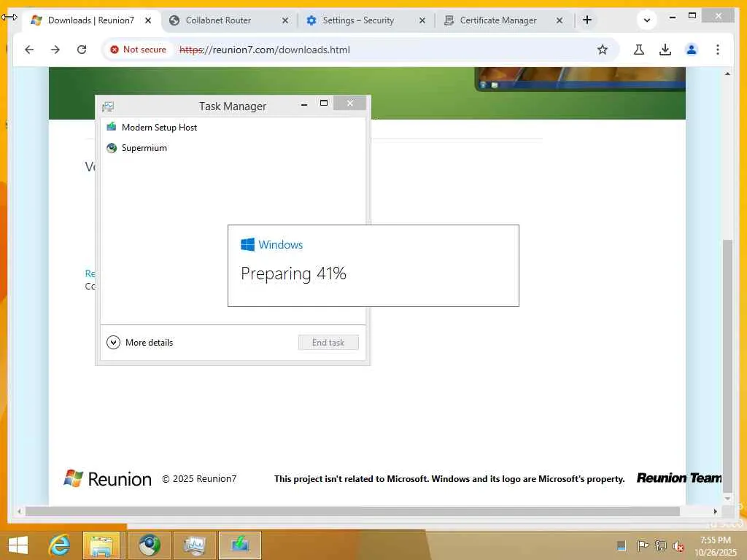This screenshot has width=747, height=560.
Task: Click the page scroll down arrow
Action: coord(727,498)
